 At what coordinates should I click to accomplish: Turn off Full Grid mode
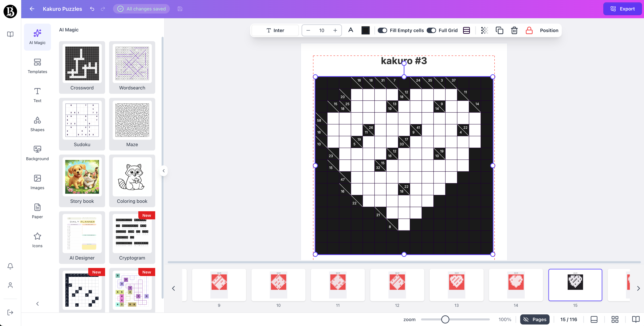(431, 30)
